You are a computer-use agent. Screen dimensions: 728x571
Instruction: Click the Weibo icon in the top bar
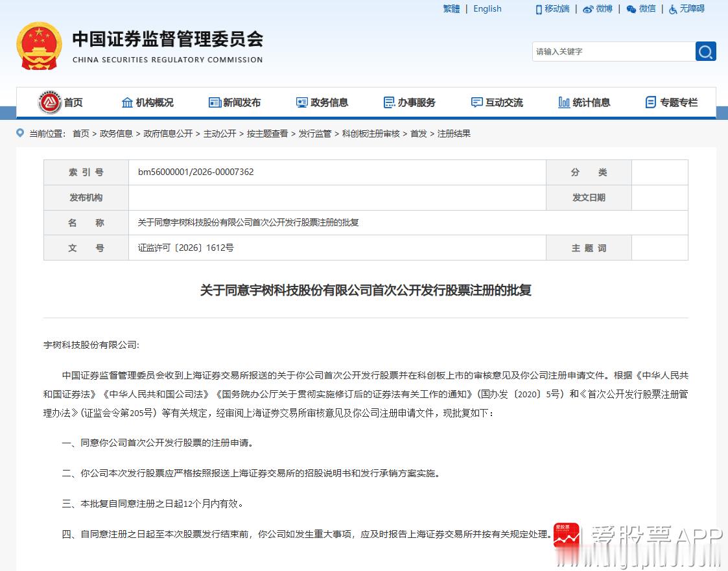point(588,9)
